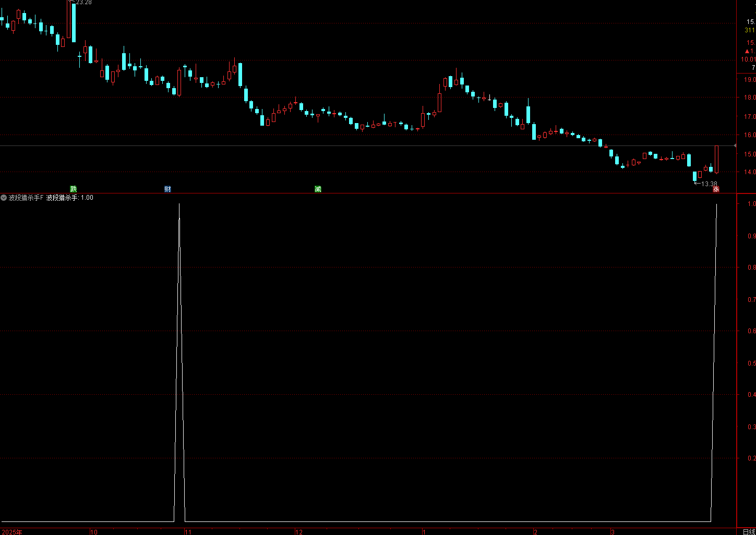Click the 16.0 price axis label

coord(750,135)
